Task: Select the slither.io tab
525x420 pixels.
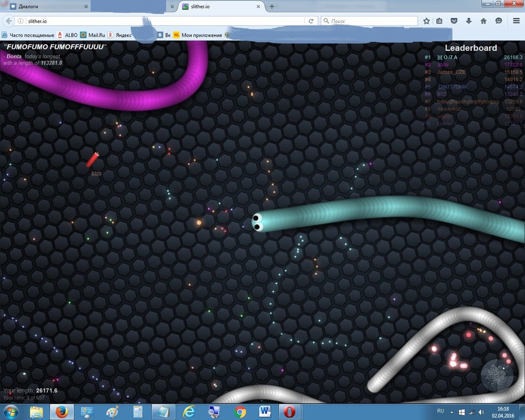Action: pyautogui.click(x=221, y=6)
